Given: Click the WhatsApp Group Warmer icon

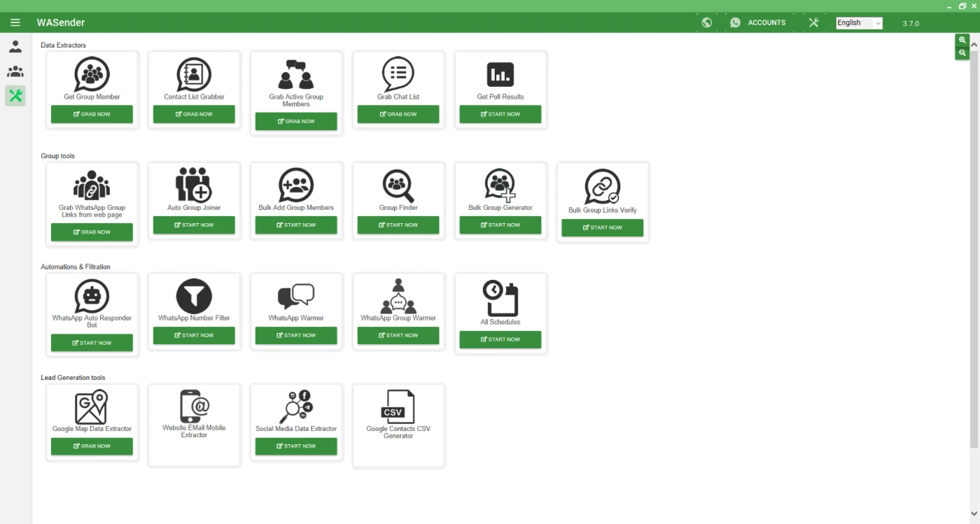Looking at the screenshot, I should click(x=398, y=296).
